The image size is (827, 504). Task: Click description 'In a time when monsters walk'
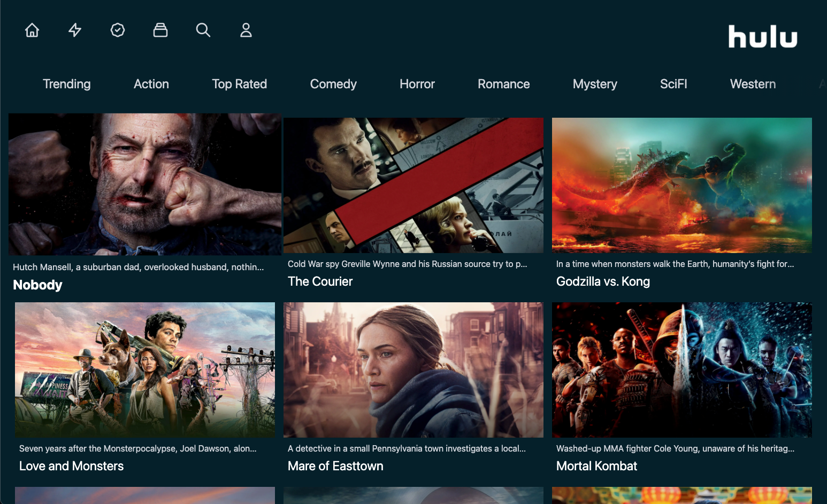[x=675, y=264]
